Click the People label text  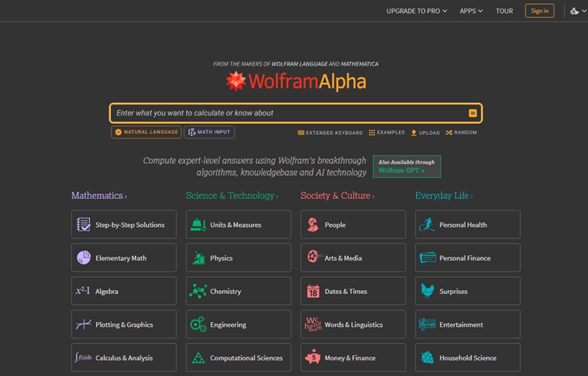coord(335,225)
